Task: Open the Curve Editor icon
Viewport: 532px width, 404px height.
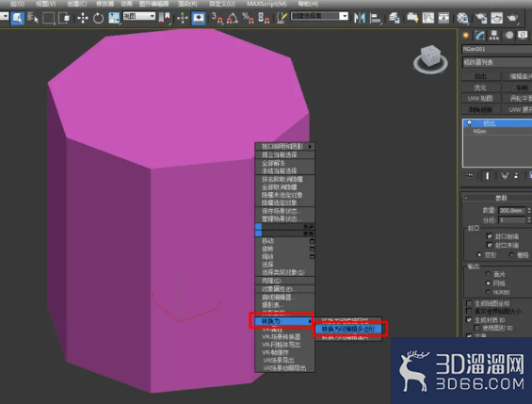Action: coord(428,18)
